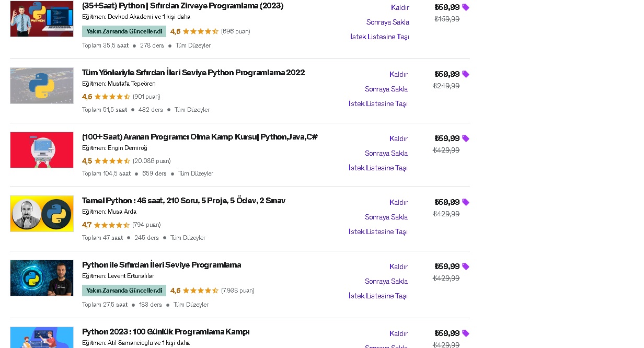Click the price tag icon for the Mustafa Tepeören course
Image resolution: width=644 pixels, height=348 pixels.
(x=465, y=74)
